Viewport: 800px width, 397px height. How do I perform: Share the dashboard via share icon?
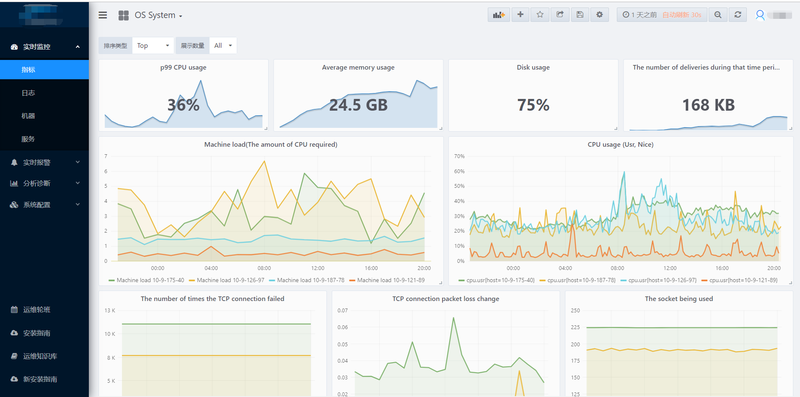click(560, 15)
